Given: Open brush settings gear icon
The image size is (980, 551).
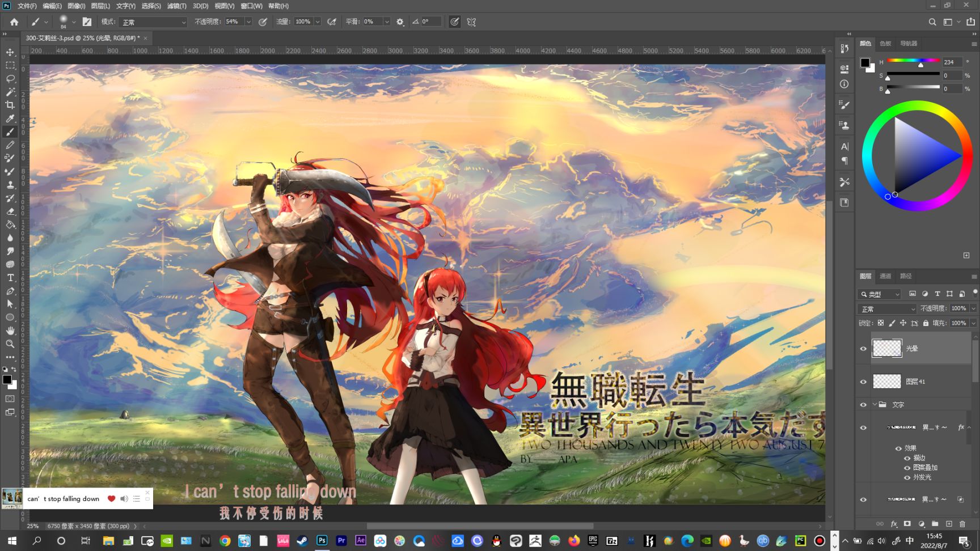Looking at the screenshot, I should pos(400,22).
